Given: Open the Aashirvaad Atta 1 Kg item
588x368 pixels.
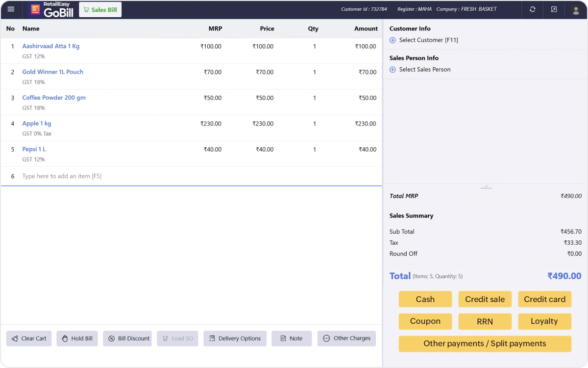Looking at the screenshot, I should point(50,46).
